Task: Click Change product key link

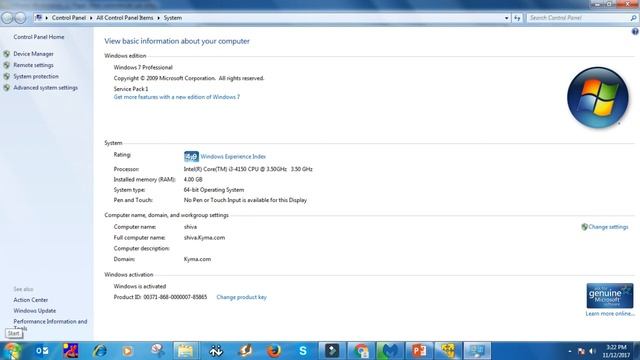Action: [241, 297]
